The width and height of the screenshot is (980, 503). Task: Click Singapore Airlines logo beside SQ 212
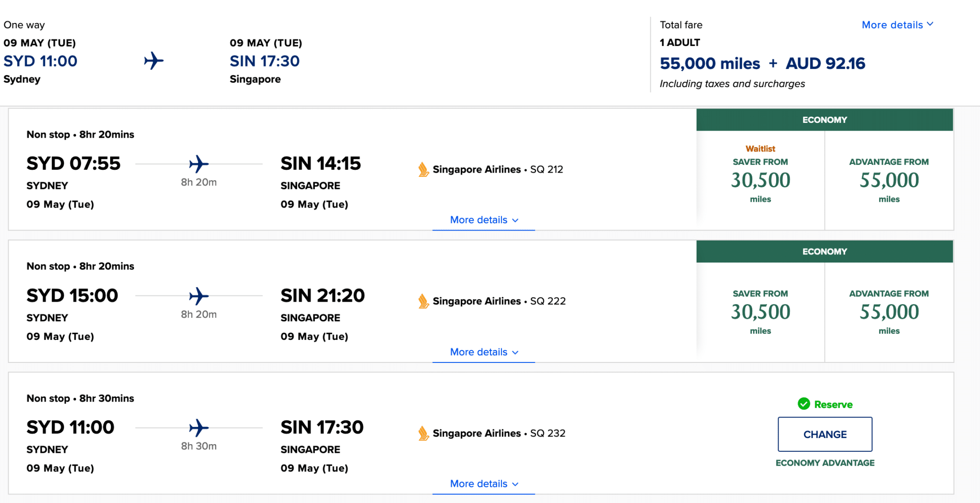pos(423,169)
